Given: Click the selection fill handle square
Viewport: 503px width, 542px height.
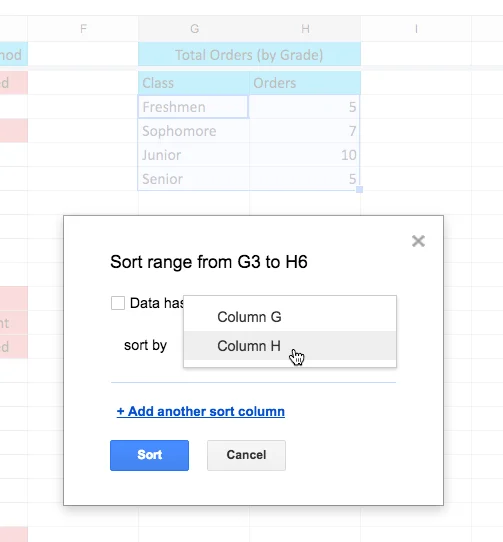Looking at the screenshot, I should tap(360, 189).
